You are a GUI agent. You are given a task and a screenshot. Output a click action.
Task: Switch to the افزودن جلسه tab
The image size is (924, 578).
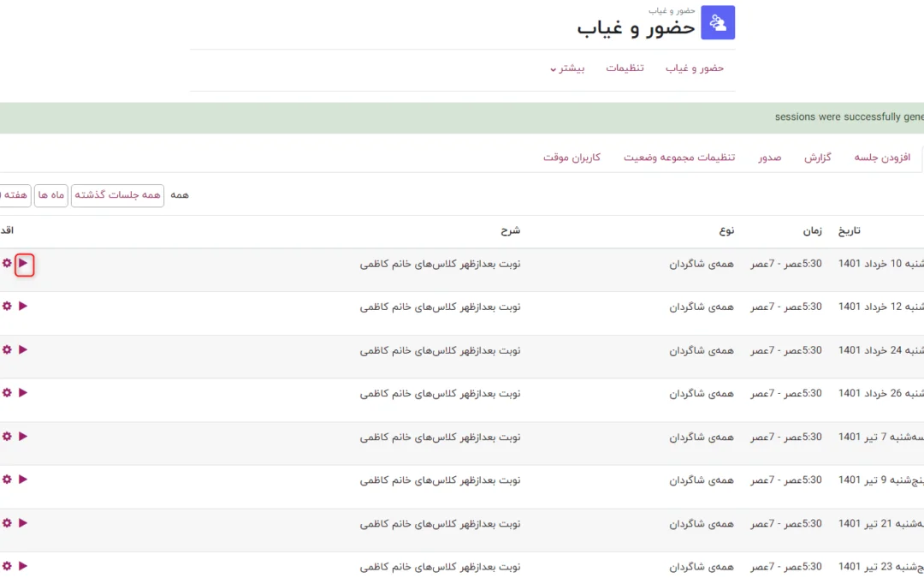882,158
